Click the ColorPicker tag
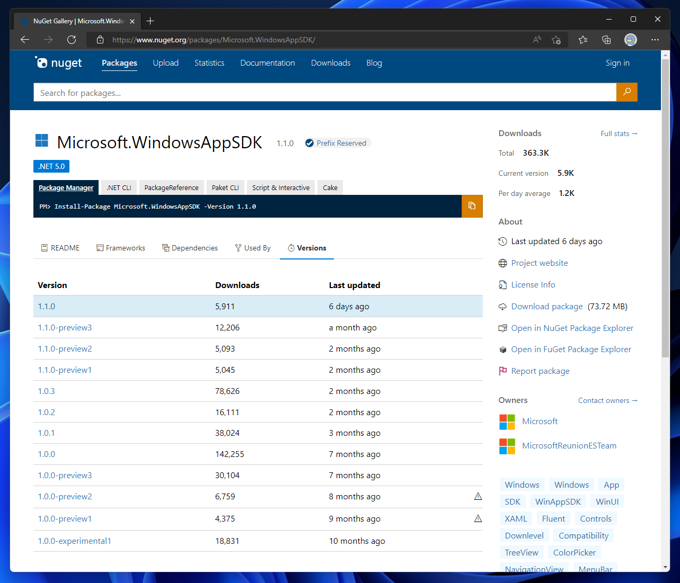The height and width of the screenshot is (583, 680). tap(574, 552)
